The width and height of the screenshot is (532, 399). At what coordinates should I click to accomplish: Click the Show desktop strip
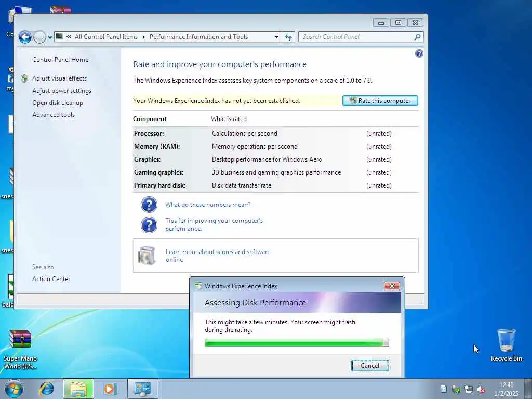pos(528,389)
